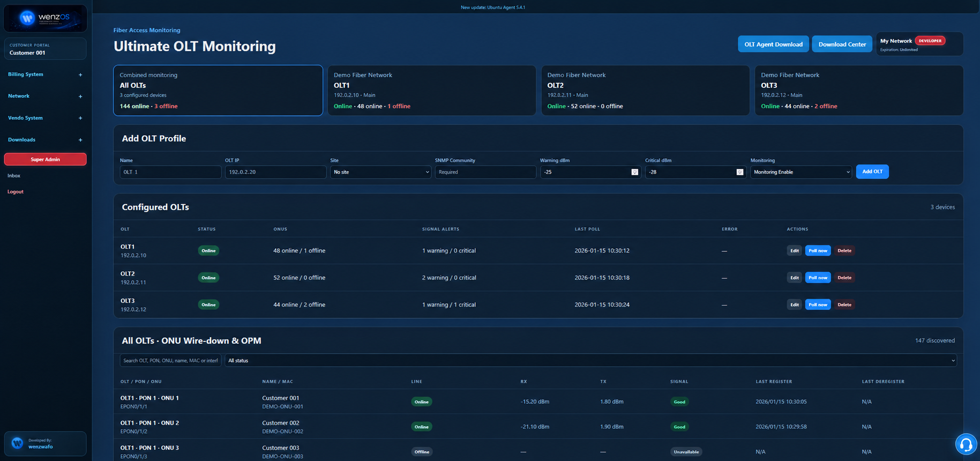Select the OLT3 network card

(x=859, y=91)
